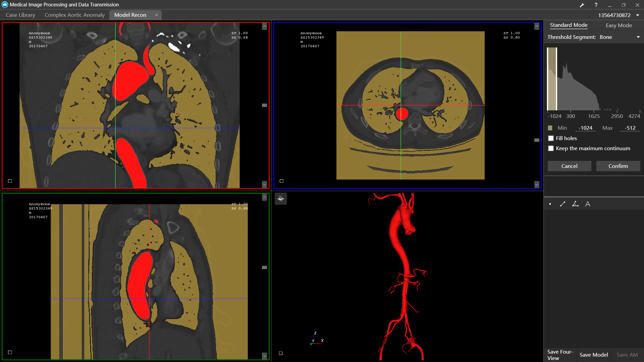Select the point marker tool
The height and width of the screenshot is (362, 644).
point(550,204)
